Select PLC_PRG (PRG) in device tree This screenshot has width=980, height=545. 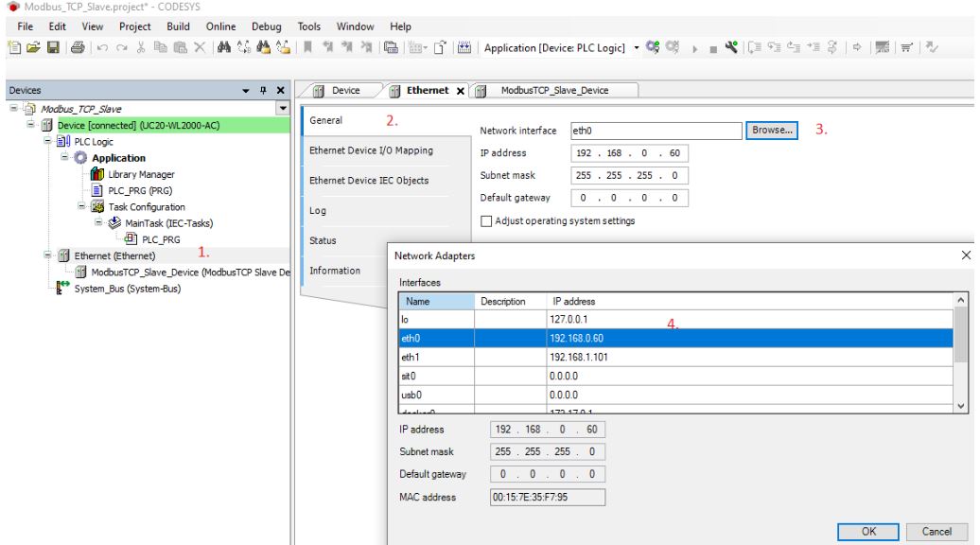(x=140, y=190)
